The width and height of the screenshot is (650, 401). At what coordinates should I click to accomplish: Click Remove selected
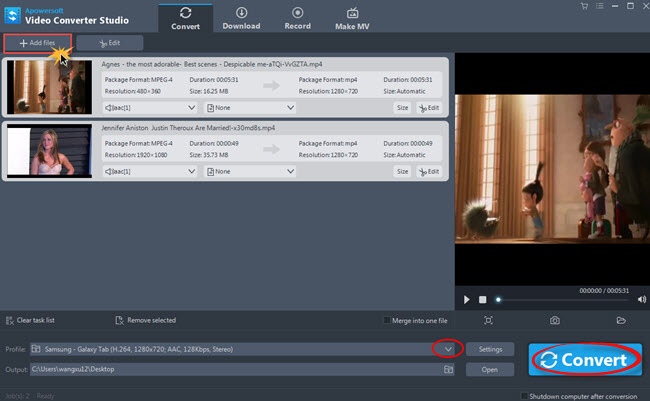pos(146,321)
